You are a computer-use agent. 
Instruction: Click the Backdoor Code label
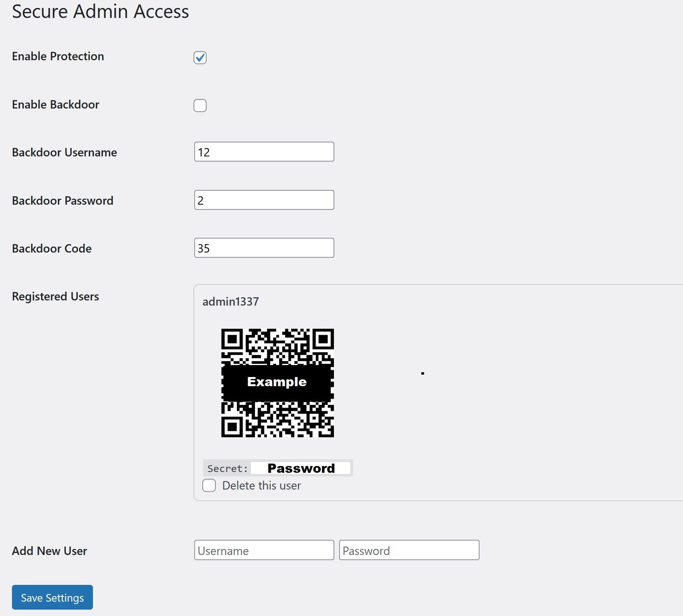[52, 249]
